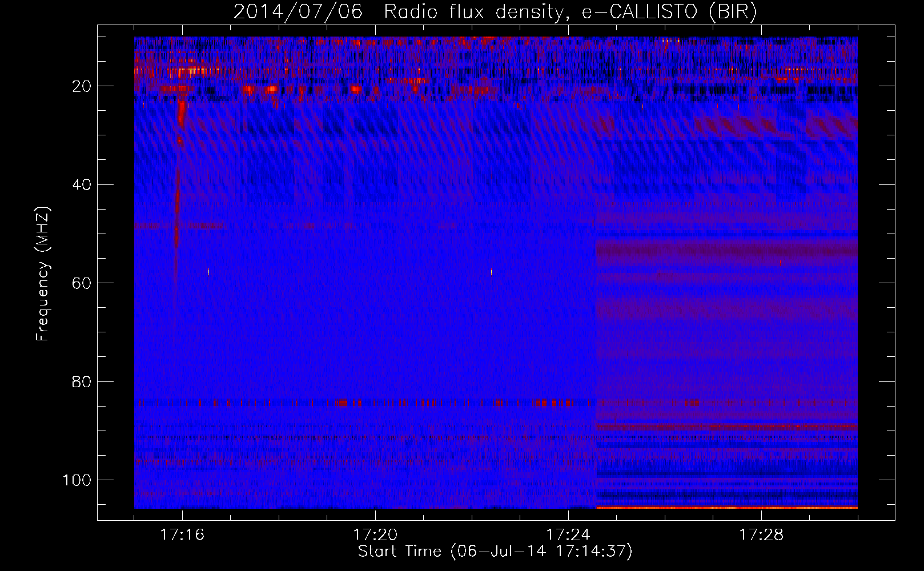Click the 17:24 time axis label
924x571 pixels.
point(568,534)
